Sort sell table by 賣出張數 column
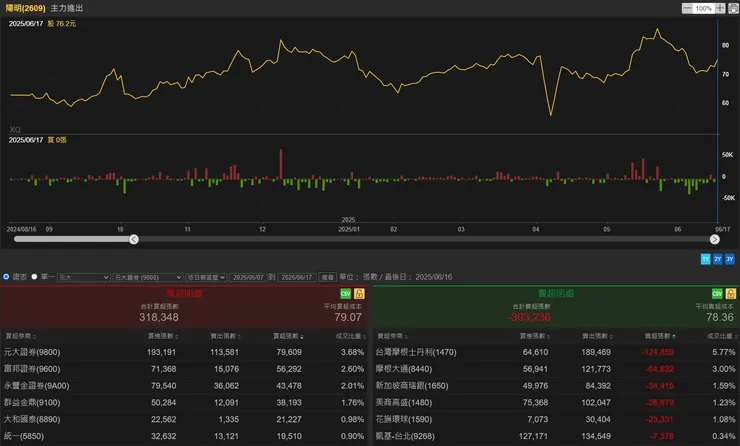 597,336
